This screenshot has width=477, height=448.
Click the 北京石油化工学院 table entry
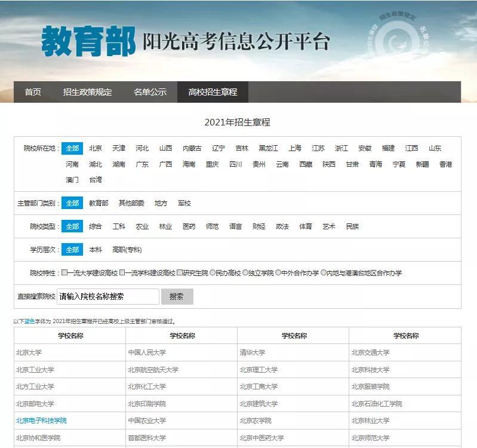point(377,404)
